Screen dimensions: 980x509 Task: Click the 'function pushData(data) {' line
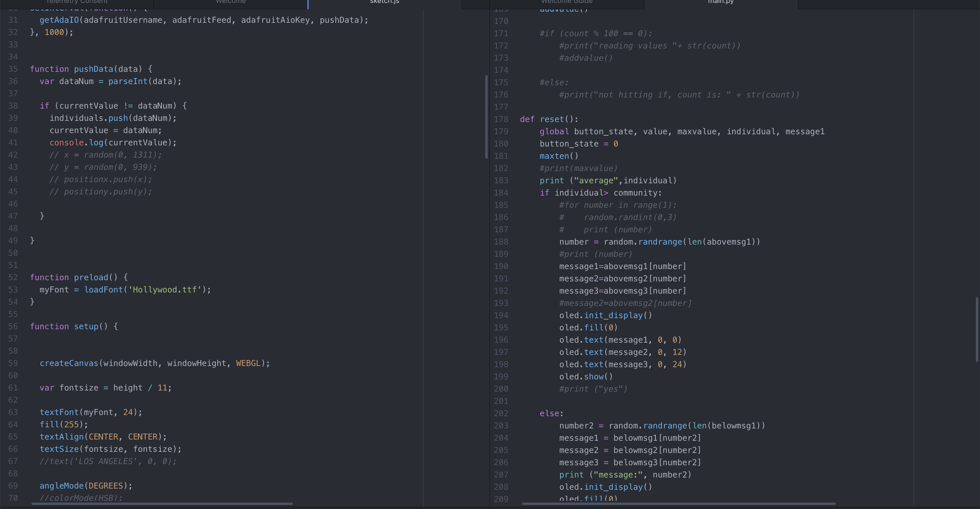(91, 69)
